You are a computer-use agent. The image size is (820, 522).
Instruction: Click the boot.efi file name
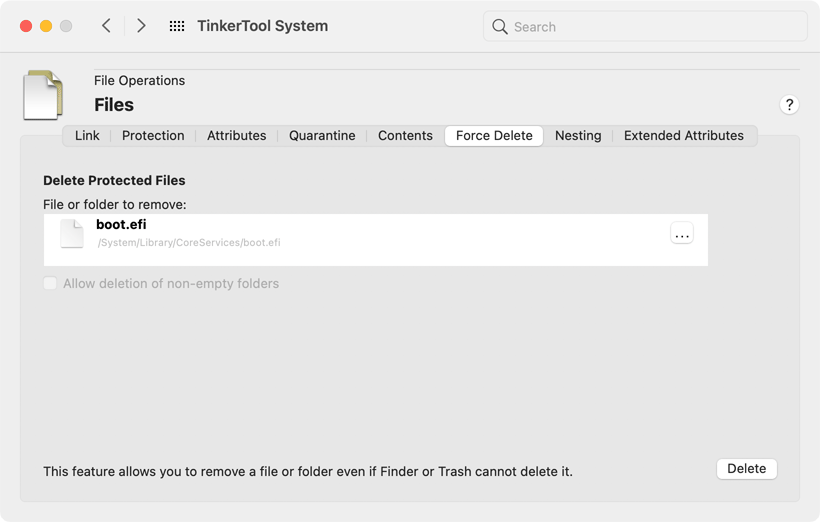point(121,224)
